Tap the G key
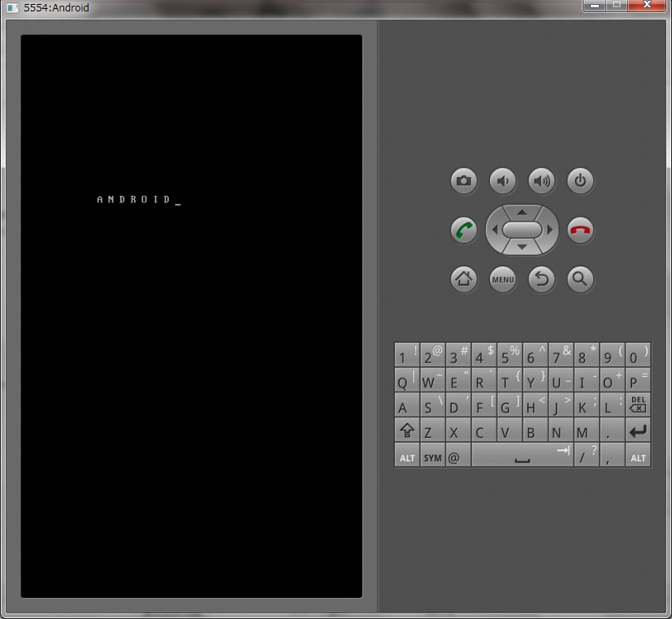The image size is (672, 619). tap(509, 405)
